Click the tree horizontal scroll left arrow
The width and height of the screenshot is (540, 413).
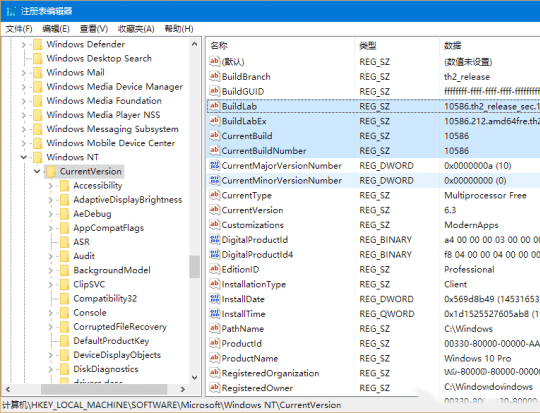coord(8,389)
